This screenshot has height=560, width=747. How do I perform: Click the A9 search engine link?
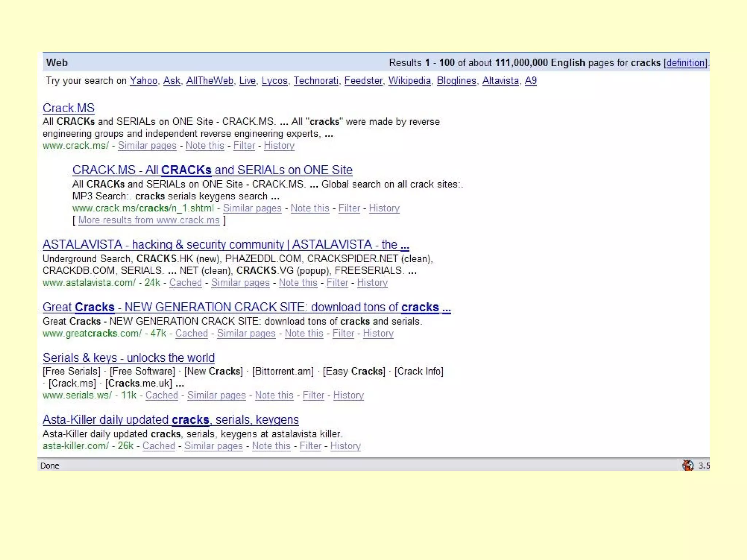point(530,81)
